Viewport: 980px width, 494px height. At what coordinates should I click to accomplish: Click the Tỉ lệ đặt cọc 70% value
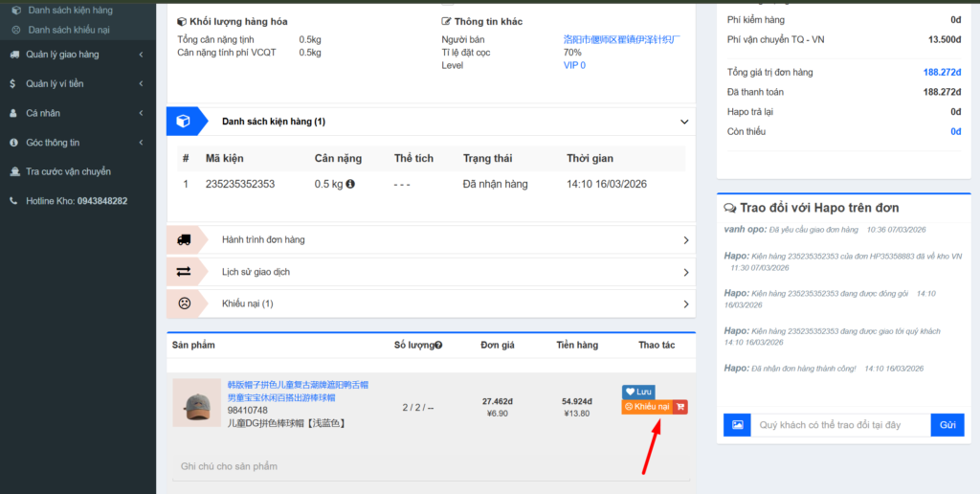572,53
